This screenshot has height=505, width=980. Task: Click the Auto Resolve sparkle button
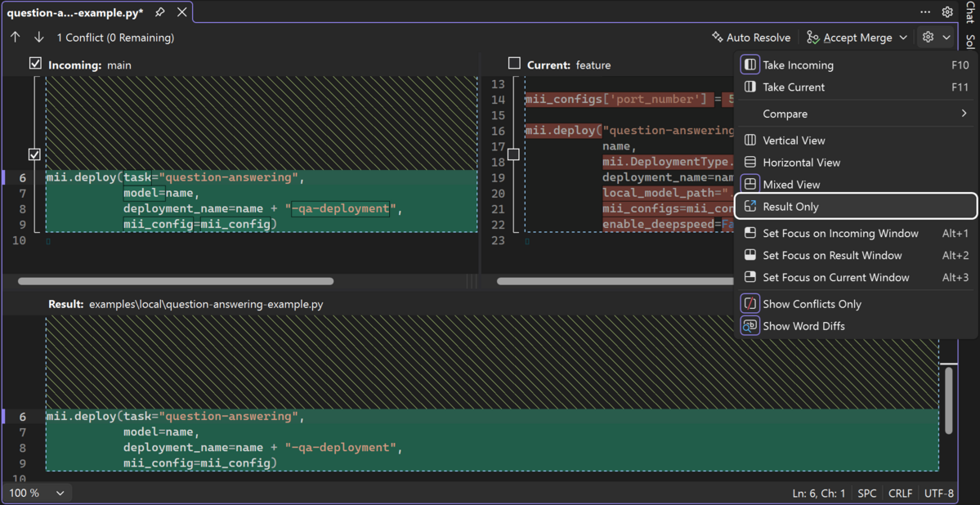click(751, 38)
